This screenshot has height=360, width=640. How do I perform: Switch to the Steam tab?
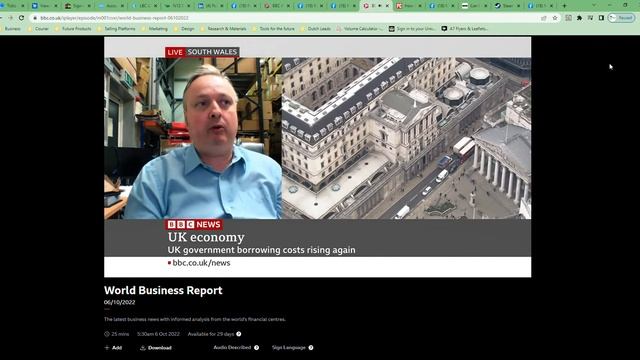click(506, 6)
